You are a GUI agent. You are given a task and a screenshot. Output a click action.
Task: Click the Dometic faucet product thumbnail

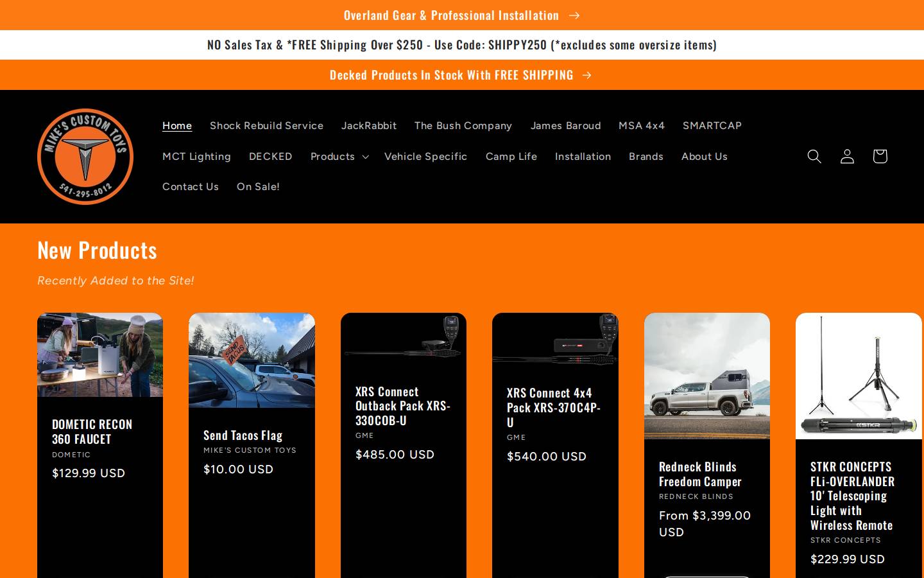[x=100, y=355]
